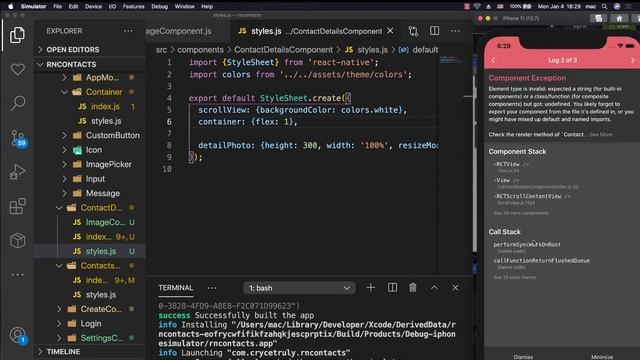Open the package cube icon in activity bar
Screen dimensions: 640x360
pos(17,240)
